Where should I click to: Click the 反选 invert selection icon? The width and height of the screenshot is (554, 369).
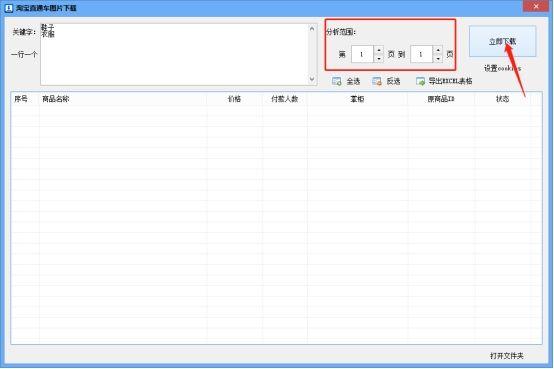pos(377,81)
